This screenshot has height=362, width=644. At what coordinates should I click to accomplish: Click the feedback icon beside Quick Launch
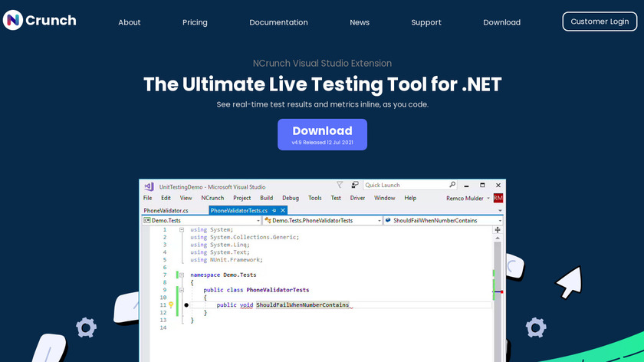(x=355, y=185)
